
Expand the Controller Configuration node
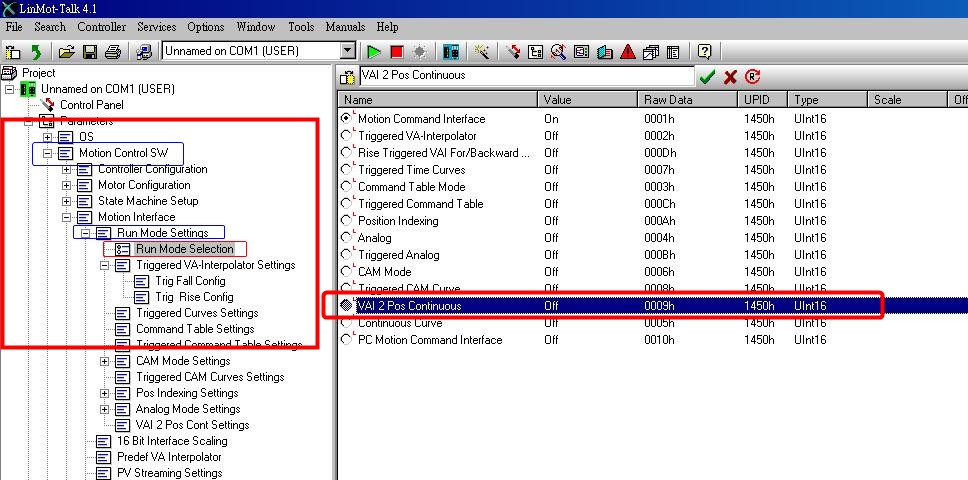click(67, 168)
